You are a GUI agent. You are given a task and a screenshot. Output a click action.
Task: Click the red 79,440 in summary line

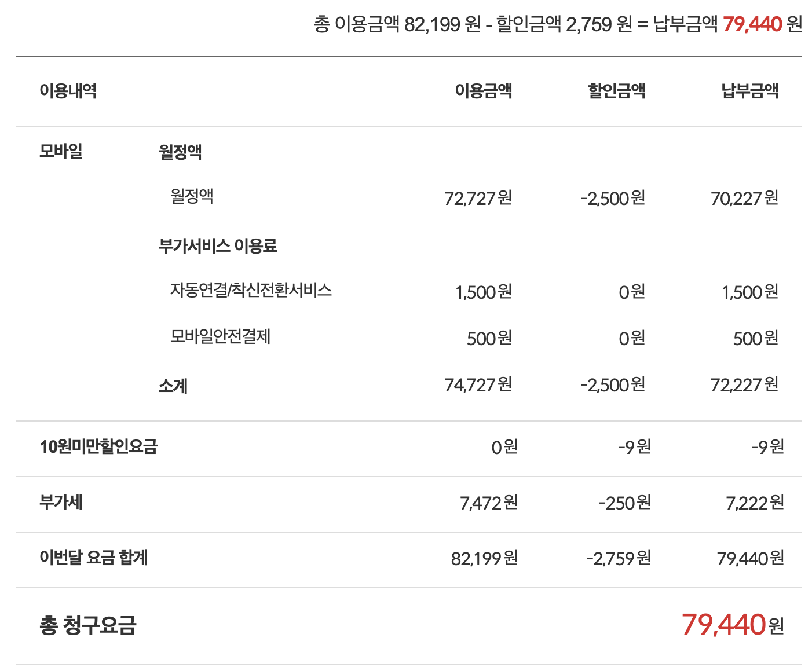point(752,24)
